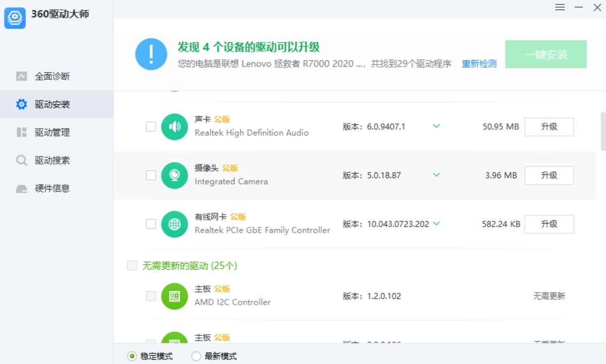
Task: Check the Realtek High Definition Audio checkbox
Action: (151, 126)
